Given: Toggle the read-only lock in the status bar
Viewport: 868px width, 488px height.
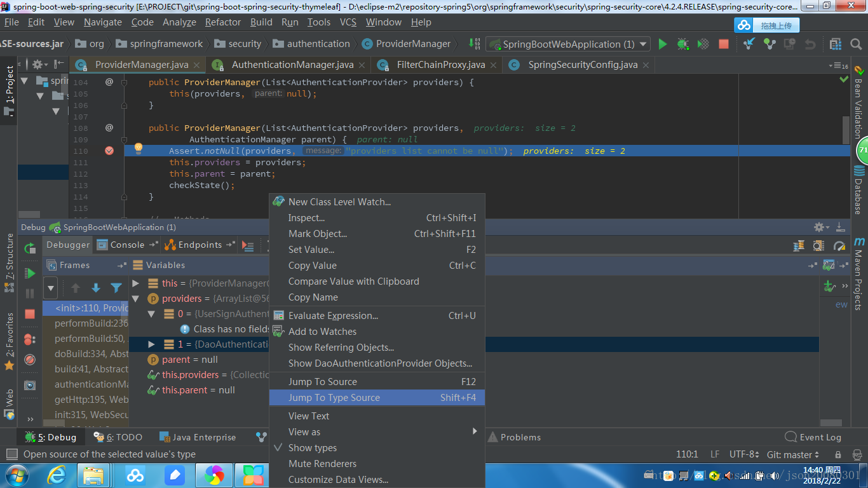Looking at the screenshot, I should click(839, 454).
